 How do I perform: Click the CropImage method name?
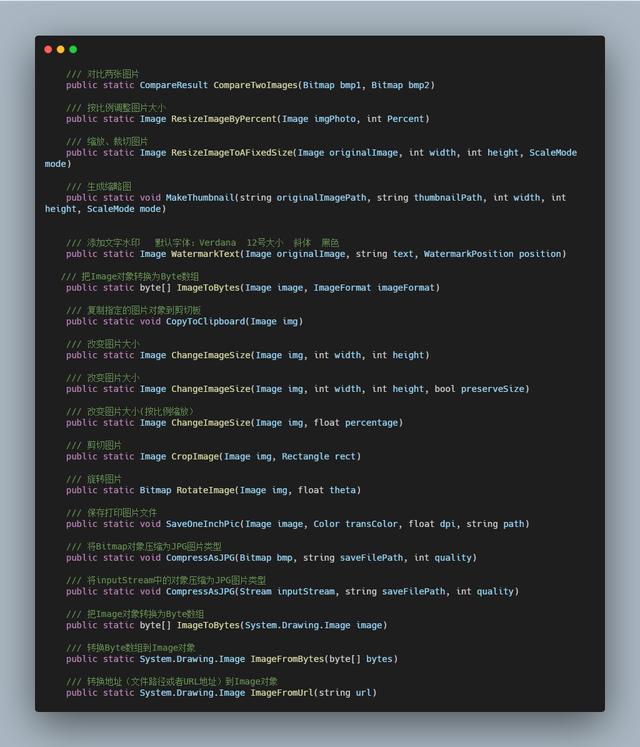195,456
